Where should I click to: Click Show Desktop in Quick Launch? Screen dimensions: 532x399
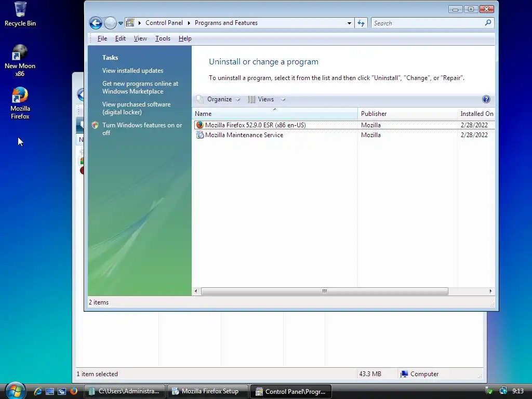(x=50, y=391)
